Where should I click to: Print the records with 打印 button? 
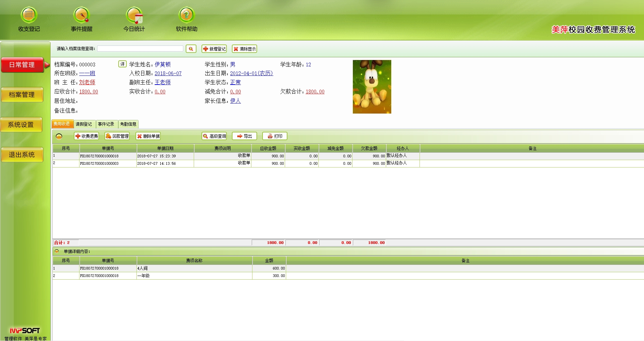click(275, 136)
